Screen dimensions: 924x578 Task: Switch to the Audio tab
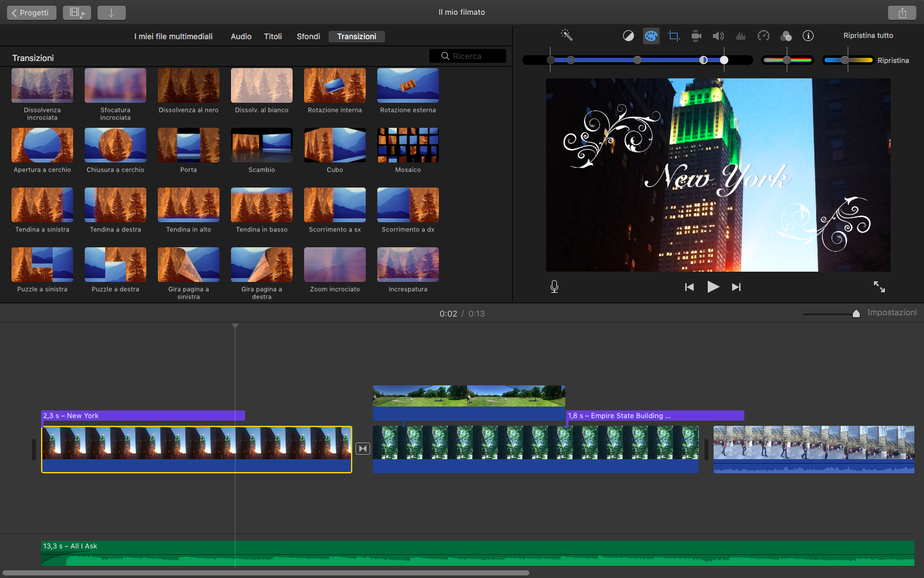coord(241,37)
